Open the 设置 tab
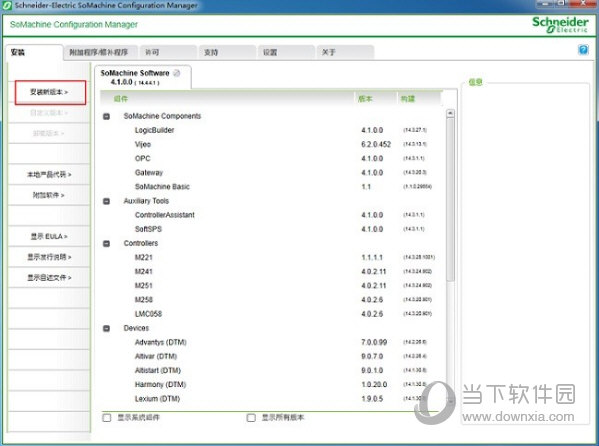 (x=287, y=52)
